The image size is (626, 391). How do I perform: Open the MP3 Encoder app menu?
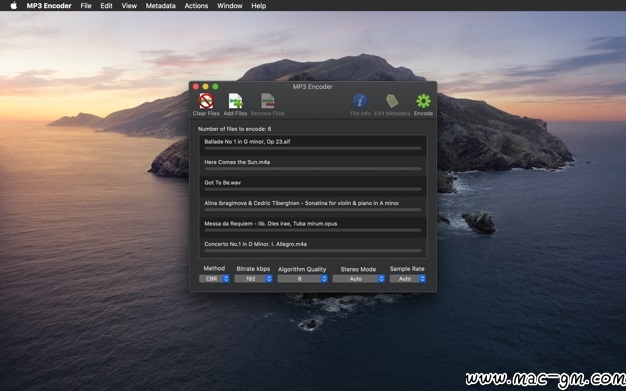[x=49, y=6]
